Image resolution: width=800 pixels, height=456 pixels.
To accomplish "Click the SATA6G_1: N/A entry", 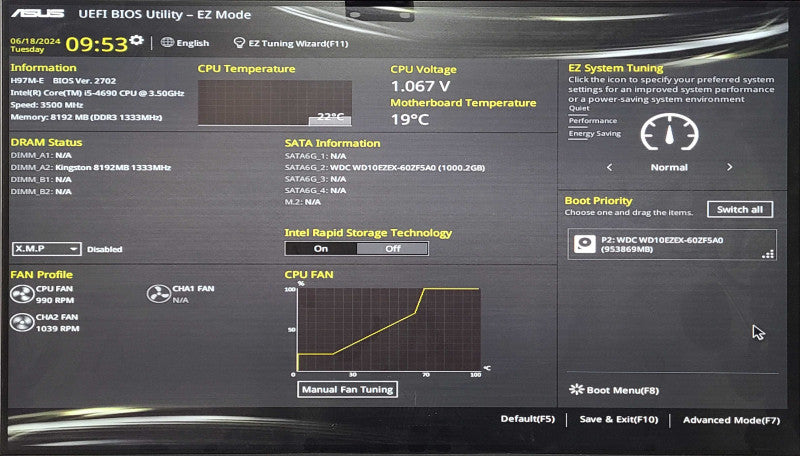I will coord(315,156).
